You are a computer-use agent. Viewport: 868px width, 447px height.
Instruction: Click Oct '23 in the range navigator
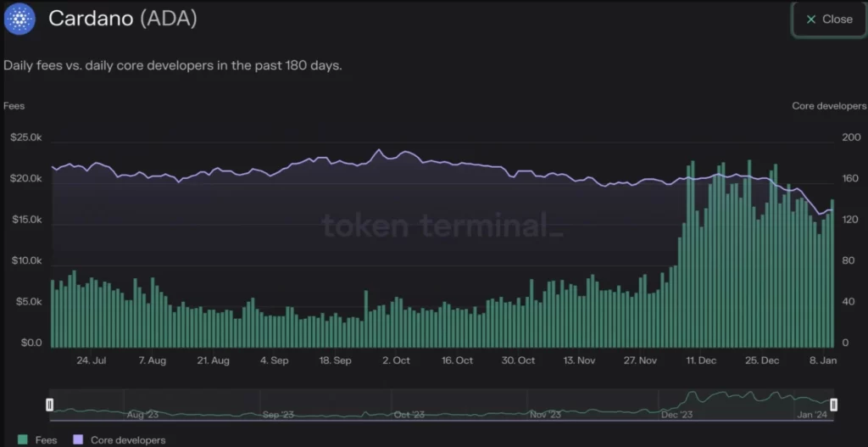point(409,414)
